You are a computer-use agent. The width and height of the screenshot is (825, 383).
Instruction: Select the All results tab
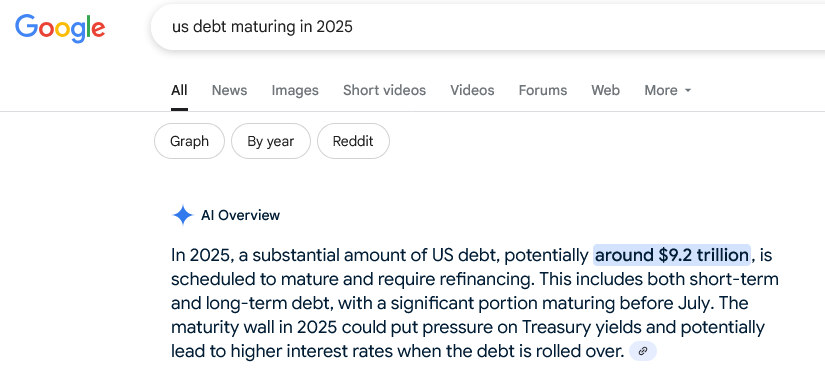pos(179,90)
